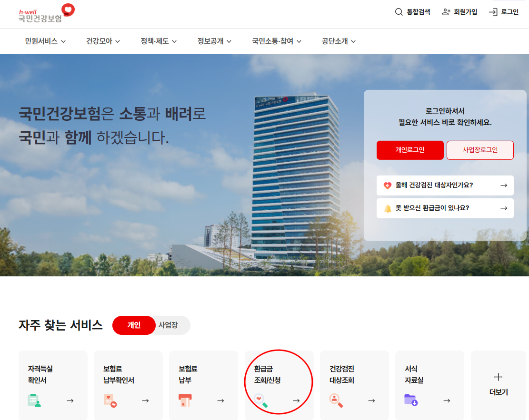Image resolution: width=529 pixels, height=420 pixels.
Task: Click arrow on 서식 자료실 card
Action: (447, 401)
